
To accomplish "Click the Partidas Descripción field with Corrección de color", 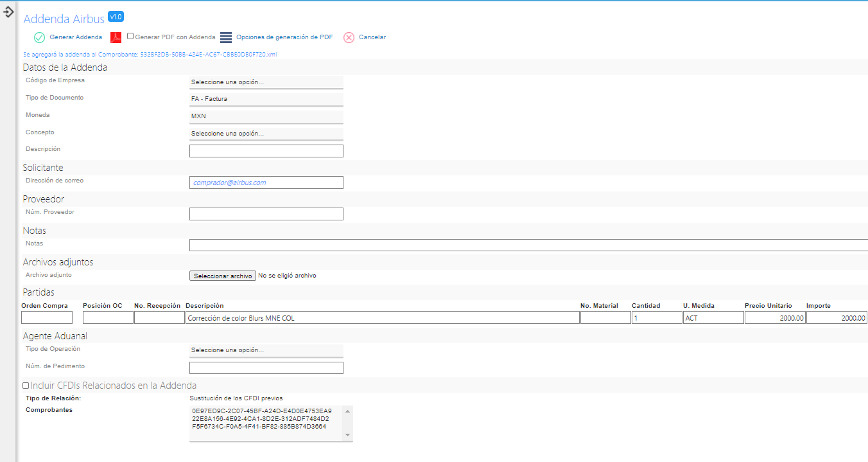I will (x=382, y=317).
